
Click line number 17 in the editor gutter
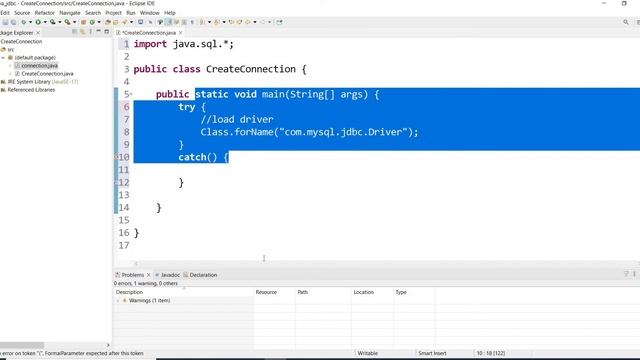point(124,245)
